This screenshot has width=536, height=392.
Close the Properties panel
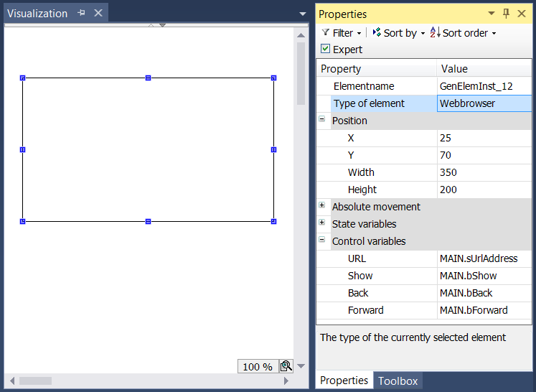(x=522, y=14)
